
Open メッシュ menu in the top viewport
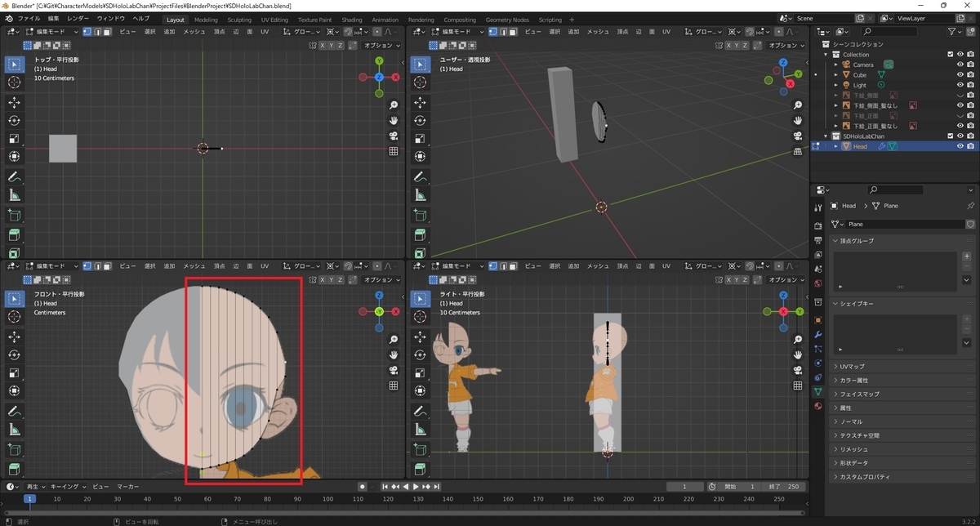[x=194, y=32]
